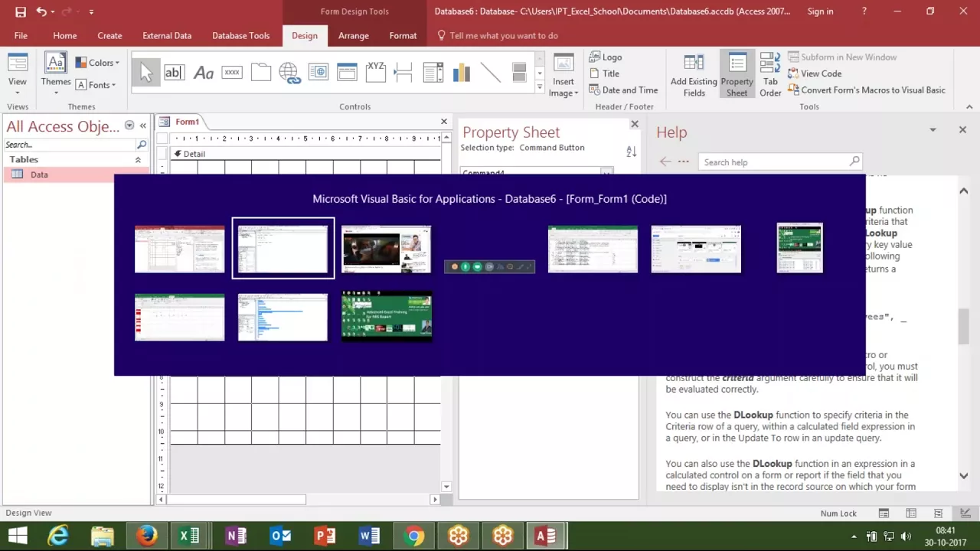Viewport: 980px width, 551px height.
Task: Select Advanced Excel Training window thumbnail
Action: [387, 316]
